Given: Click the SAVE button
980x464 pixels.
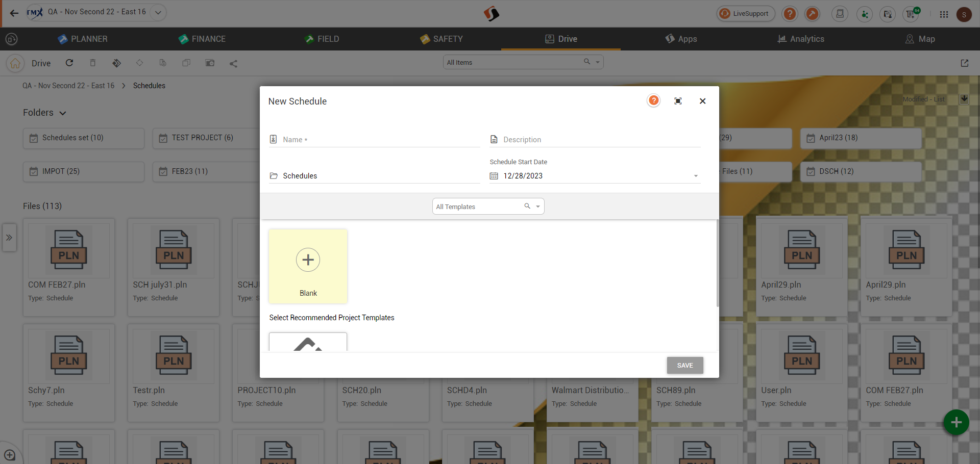Looking at the screenshot, I should (685, 366).
